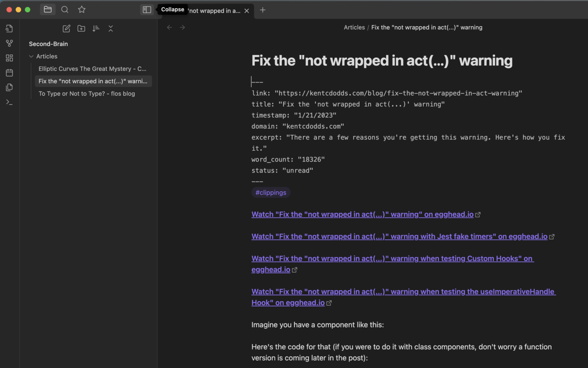Viewport: 588px width, 368px height.
Task: Click the macOS yellow minimize button
Action: point(18,10)
